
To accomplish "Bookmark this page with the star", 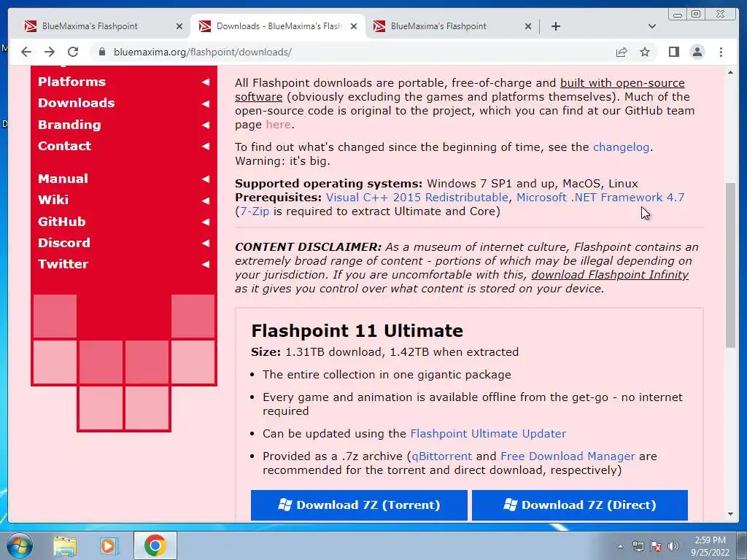I will pos(645,52).
